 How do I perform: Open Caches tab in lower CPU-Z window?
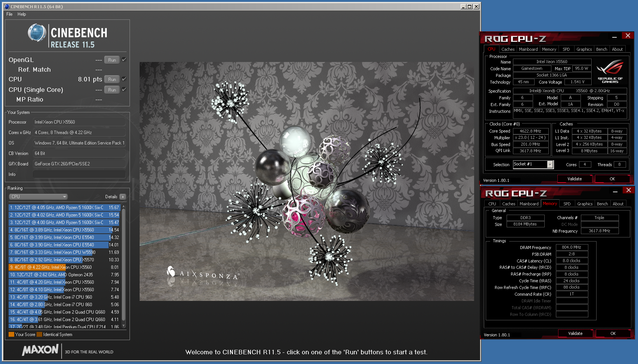(x=508, y=204)
